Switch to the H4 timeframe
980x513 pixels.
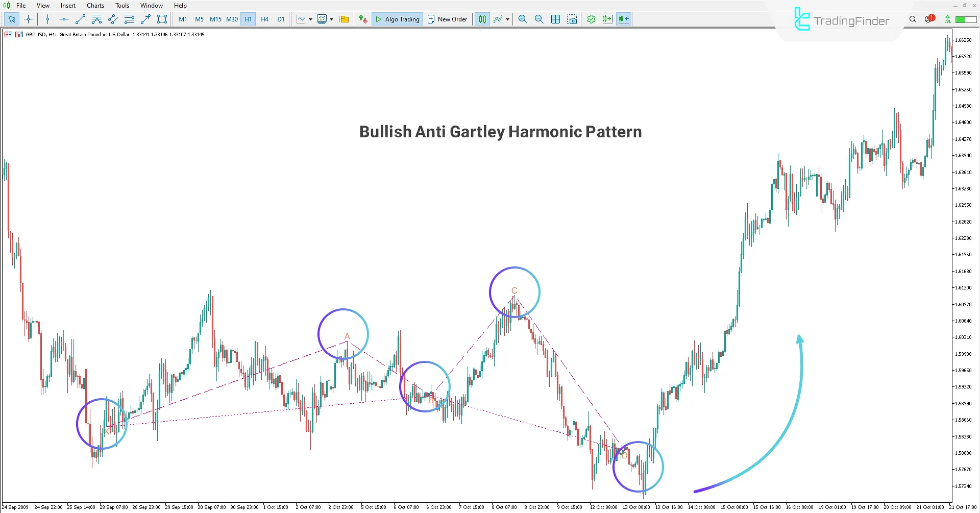pyautogui.click(x=264, y=19)
